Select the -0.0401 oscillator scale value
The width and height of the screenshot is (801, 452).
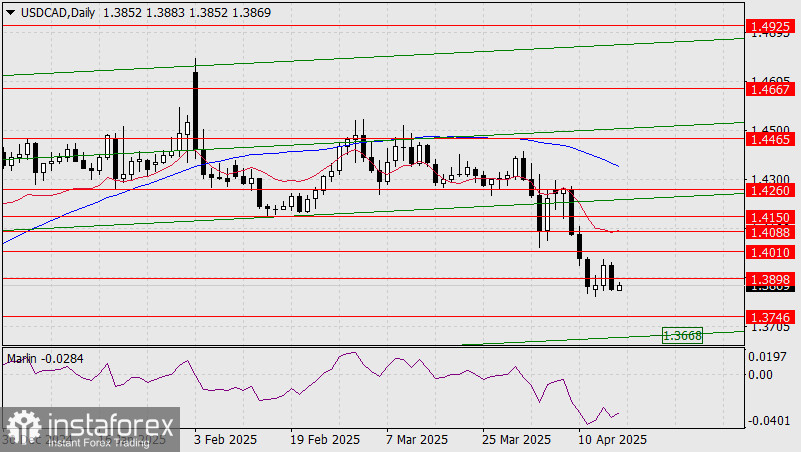pos(767,421)
